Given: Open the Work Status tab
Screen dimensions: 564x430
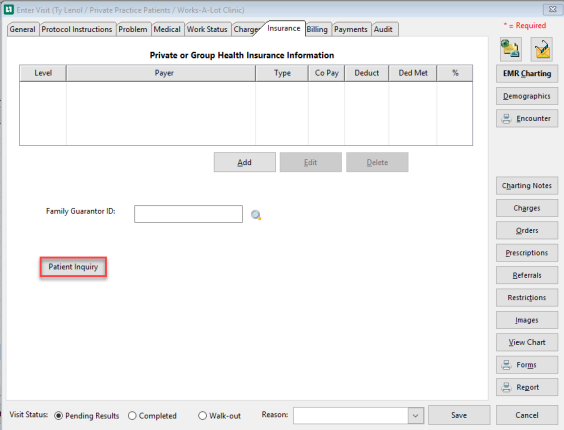Looking at the screenshot, I should (x=207, y=29).
